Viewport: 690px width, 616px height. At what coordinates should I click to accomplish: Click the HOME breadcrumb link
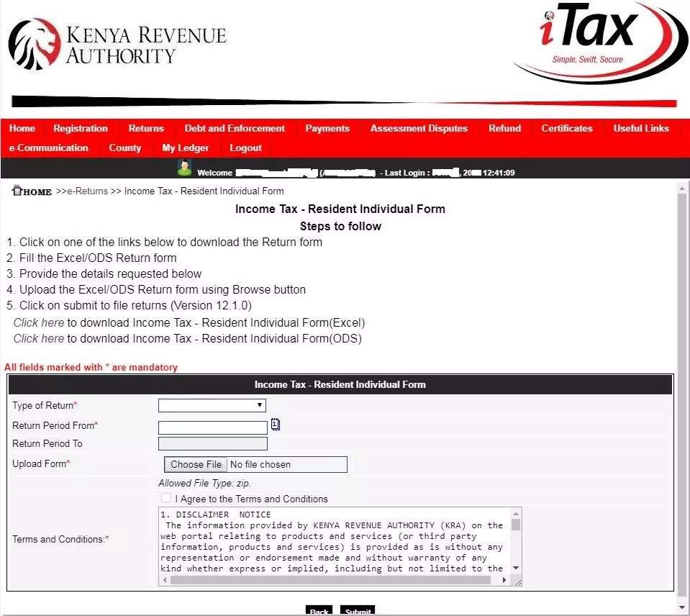click(x=37, y=192)
